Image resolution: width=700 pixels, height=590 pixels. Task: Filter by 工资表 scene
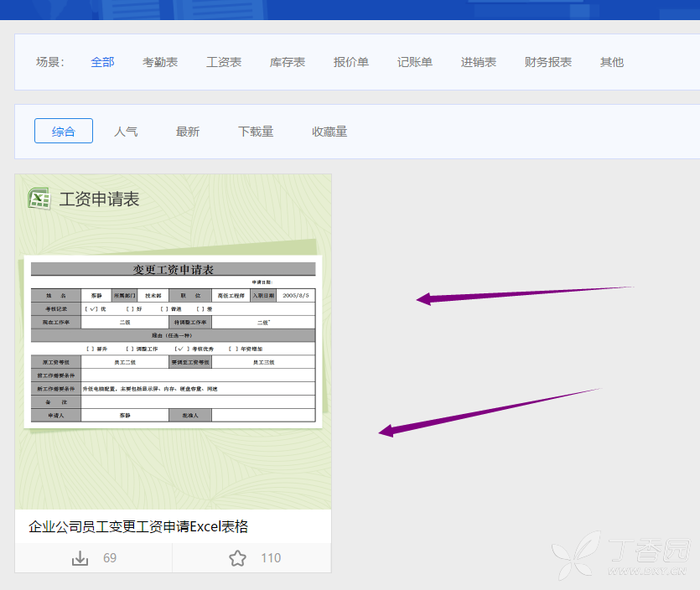[x=224, y=62]
